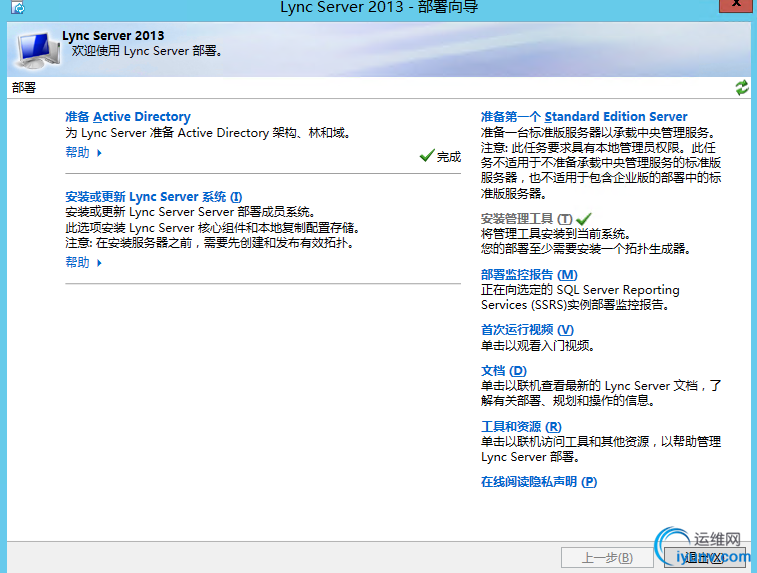Image resolution: width=757 pixels, height=573 pixels.
Task: Close the deployment wizard window
Action: point(737,5)
